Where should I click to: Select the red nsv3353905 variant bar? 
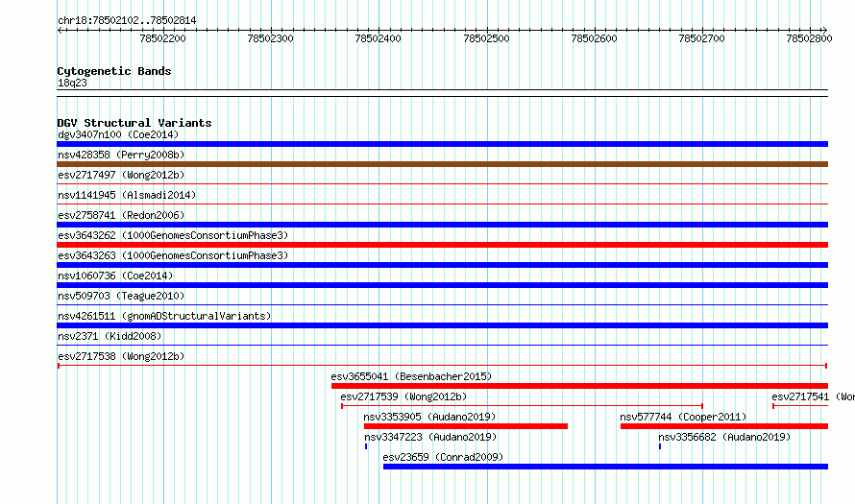point(466,426)
